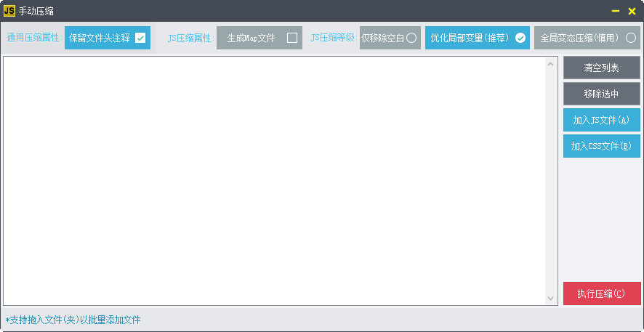Close the 手动压缩 window
Viewport: 644px width, 332px height.
tap(632, 11)
